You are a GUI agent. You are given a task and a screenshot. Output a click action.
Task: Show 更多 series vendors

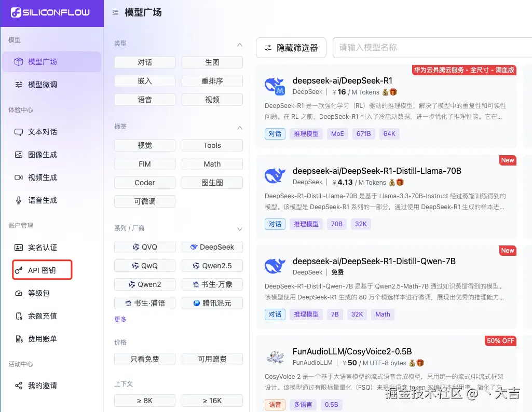click(120, 320)
